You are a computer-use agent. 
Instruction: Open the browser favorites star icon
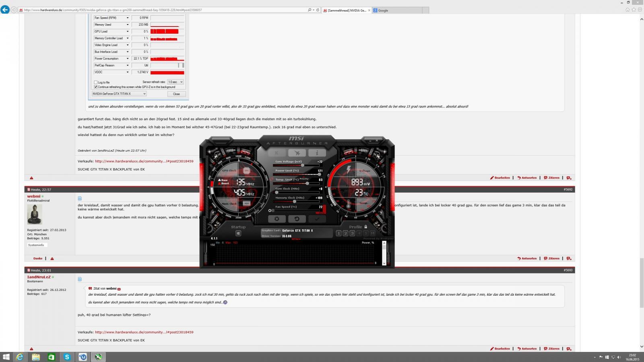point(634,10)
